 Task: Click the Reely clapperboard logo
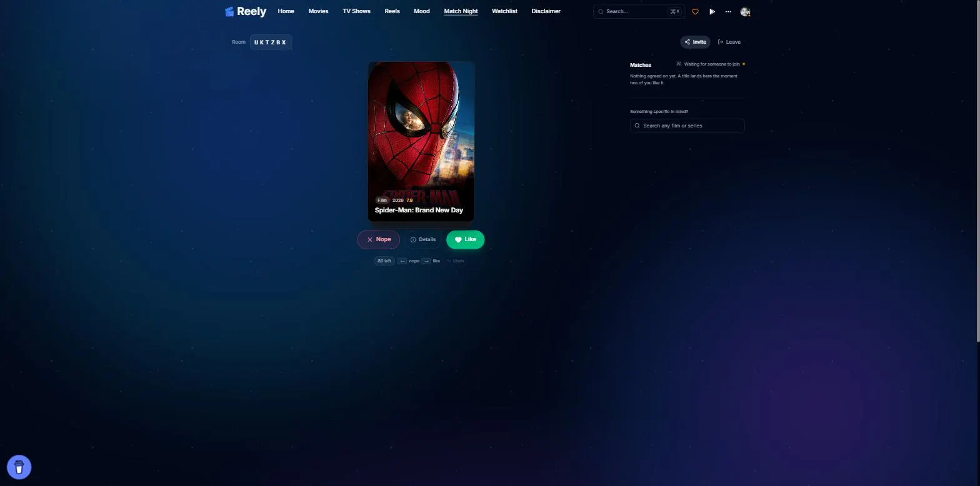[229, 11]
